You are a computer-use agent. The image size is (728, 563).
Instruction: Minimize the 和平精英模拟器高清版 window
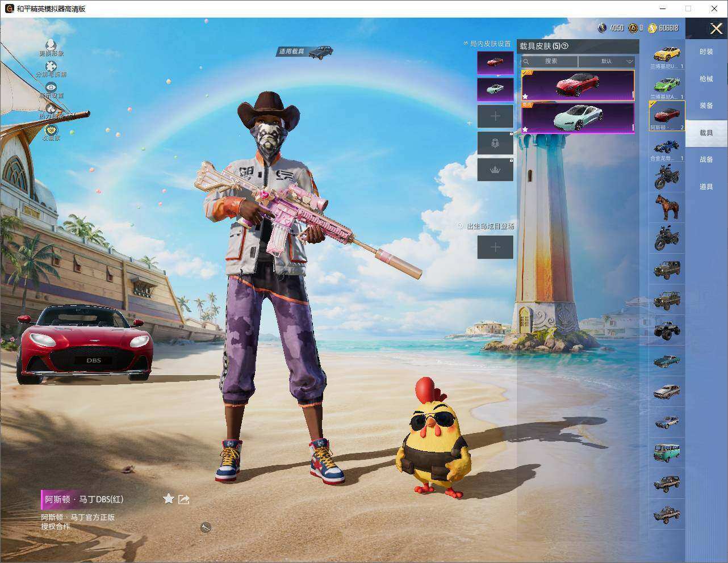[663, 9]
